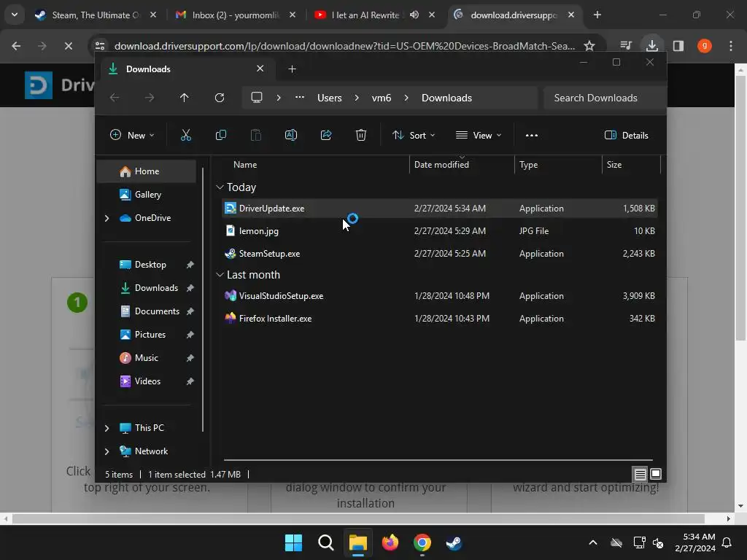747x560 pixels.
Task: Click the Cut scissors icon in Explorer toolbar
Action: 186,135
